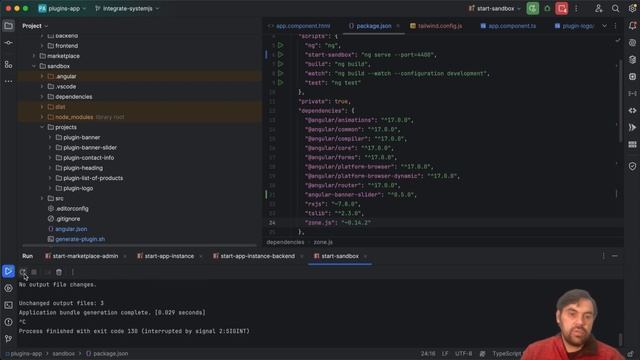Switch to app.component.ts editor tab
The width and height of the screenshot is (640, 360).
[508, 26]
